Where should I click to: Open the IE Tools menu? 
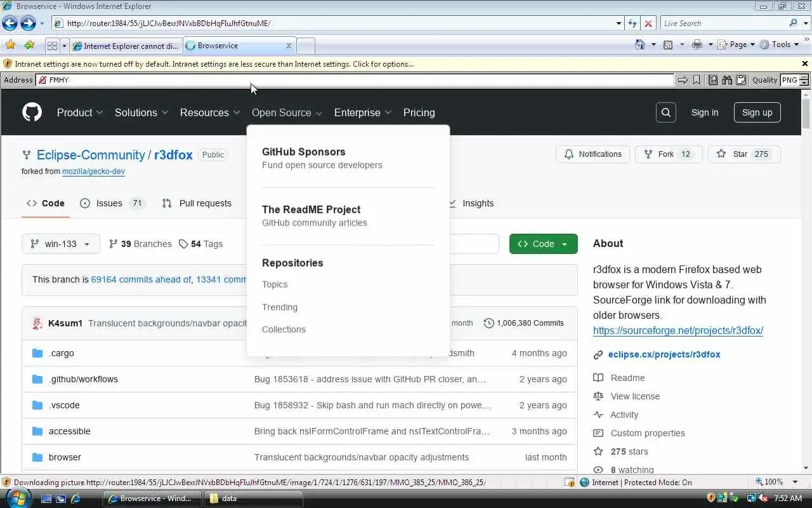coord(780,44)
